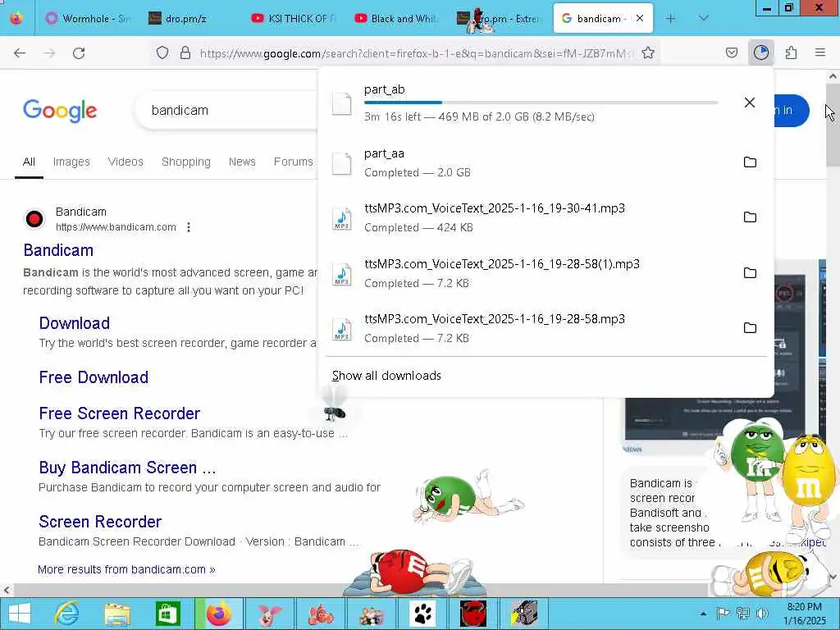The image size is (840, 630).
Task: Select the Images search tab
Action: (71, 162)
